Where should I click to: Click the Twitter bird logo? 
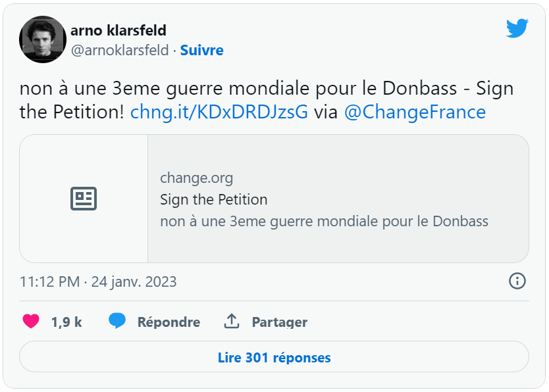tap(517, 28)
